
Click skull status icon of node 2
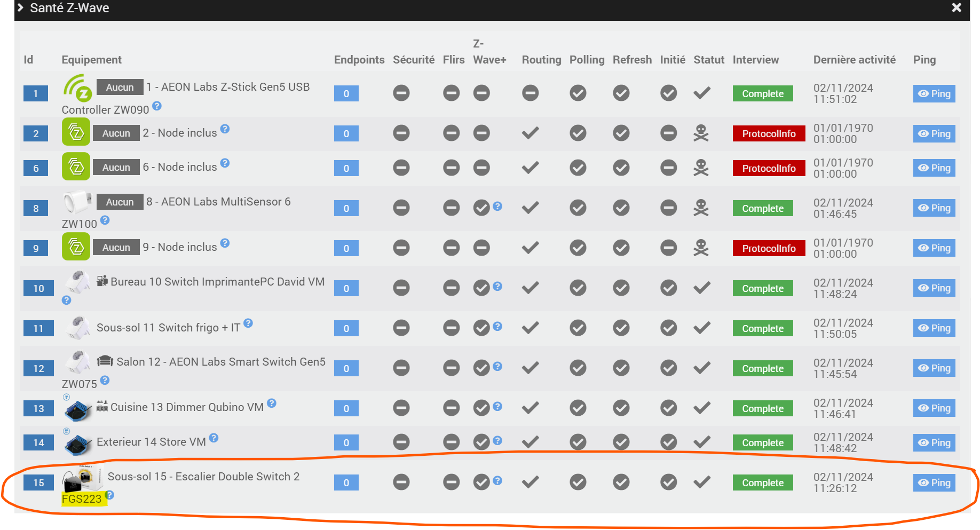click(701, 133)
